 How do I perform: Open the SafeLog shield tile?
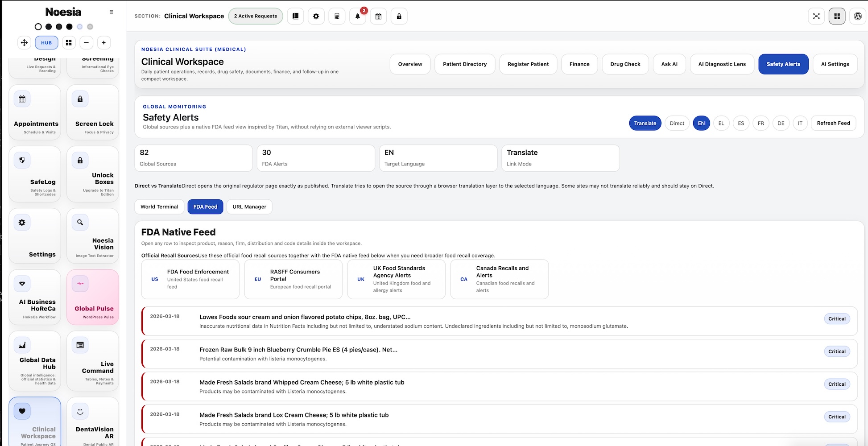click(x=35, y=174)
